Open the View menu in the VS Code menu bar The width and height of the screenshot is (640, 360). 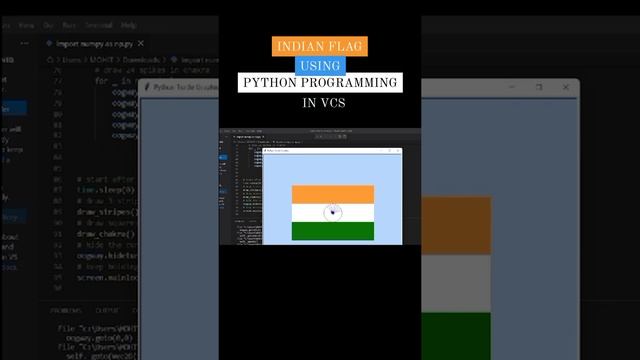(x=26, y=25)
